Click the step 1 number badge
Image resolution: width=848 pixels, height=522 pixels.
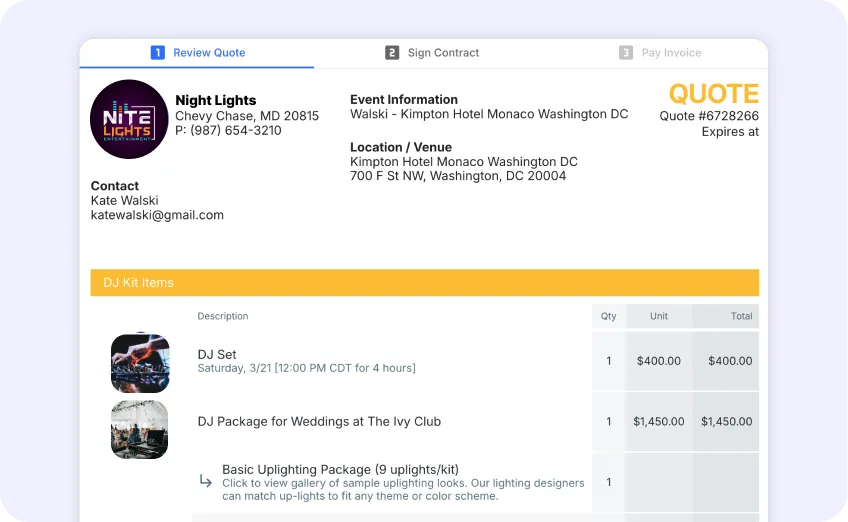click(158, 53)
